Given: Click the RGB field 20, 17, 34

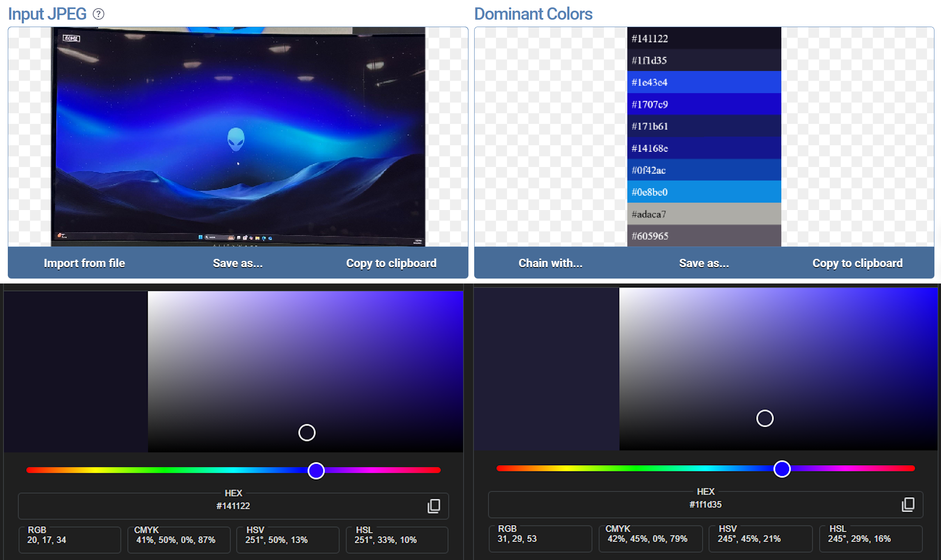Looking at the screenshot, I should [70, 539].
